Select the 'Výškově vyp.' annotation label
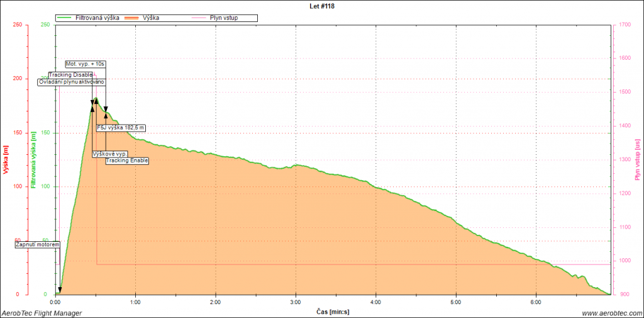 110,154
